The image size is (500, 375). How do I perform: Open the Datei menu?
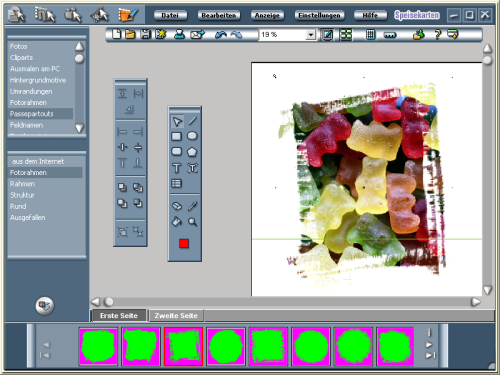click(x=170, y=15)
